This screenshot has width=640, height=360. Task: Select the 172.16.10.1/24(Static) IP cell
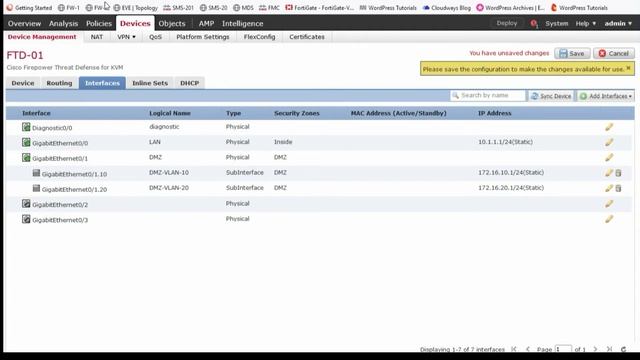click(x=511, y=173)
